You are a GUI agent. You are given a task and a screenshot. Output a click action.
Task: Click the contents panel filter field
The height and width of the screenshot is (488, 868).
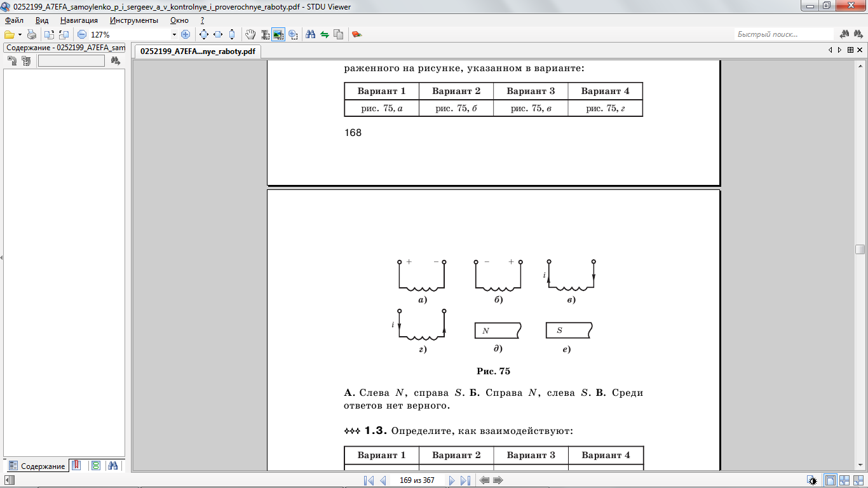71,61
